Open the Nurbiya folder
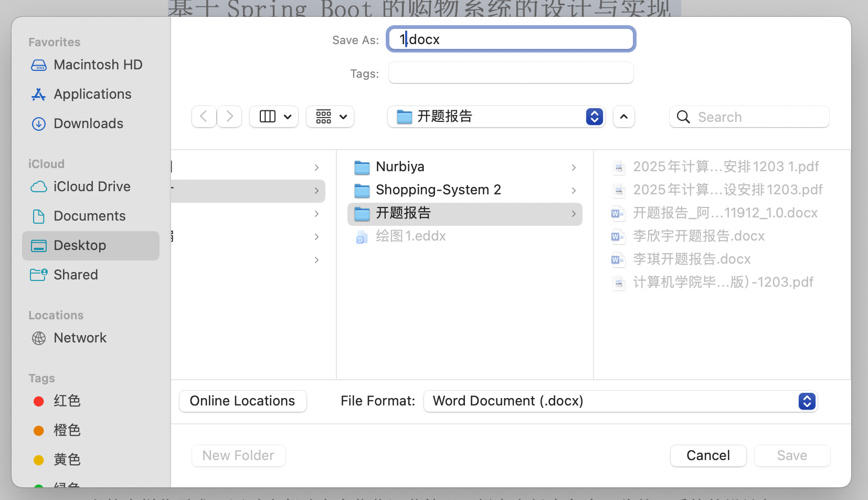This screenshot has width=868, height=500. pos(400,167)
